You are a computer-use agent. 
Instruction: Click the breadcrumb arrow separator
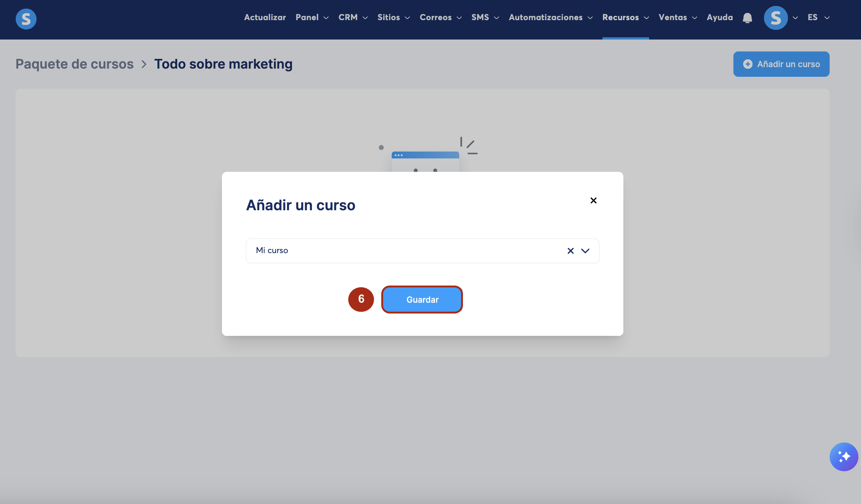pos(144,64)
